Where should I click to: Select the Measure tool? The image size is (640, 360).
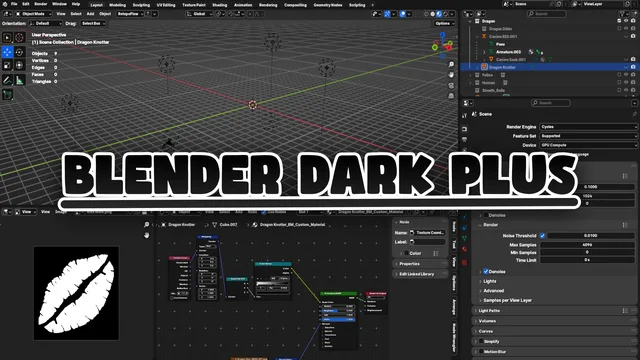(19, 80)
